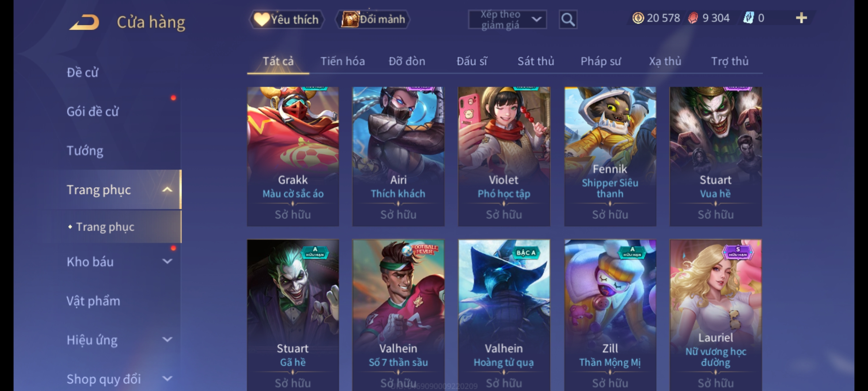Open the search magnifier icon
This screenshot has width=868, height=391.
[x=568, y=19]
